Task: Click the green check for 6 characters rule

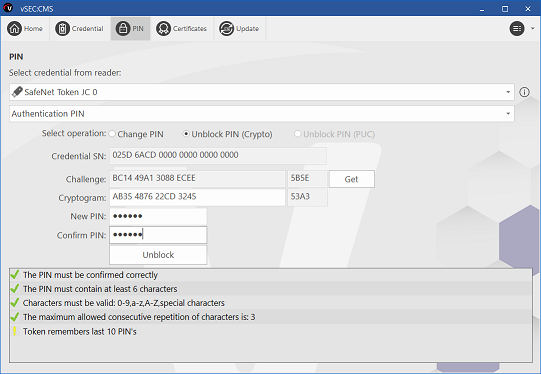Action: pyautogui.click(x=14, y=288)
